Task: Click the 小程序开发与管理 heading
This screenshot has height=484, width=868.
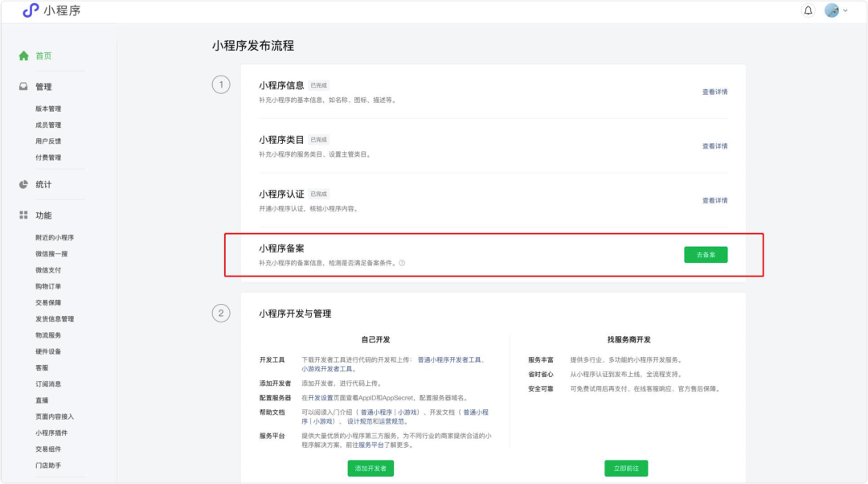Action: [295, 314]
